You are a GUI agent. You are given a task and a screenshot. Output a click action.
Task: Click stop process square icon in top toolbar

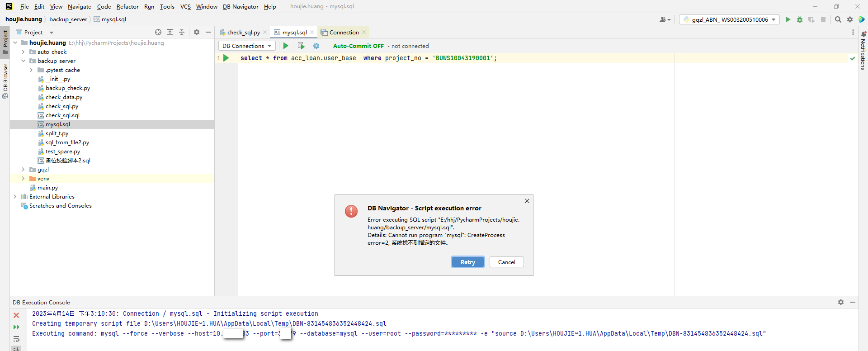[x=823, y=19]
